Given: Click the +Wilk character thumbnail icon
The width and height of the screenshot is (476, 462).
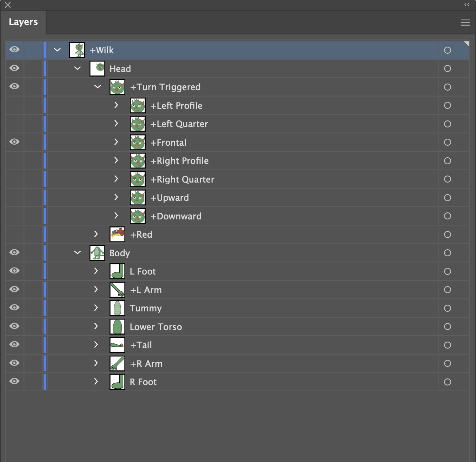Looking at the screenshot, I should [77, 49].
